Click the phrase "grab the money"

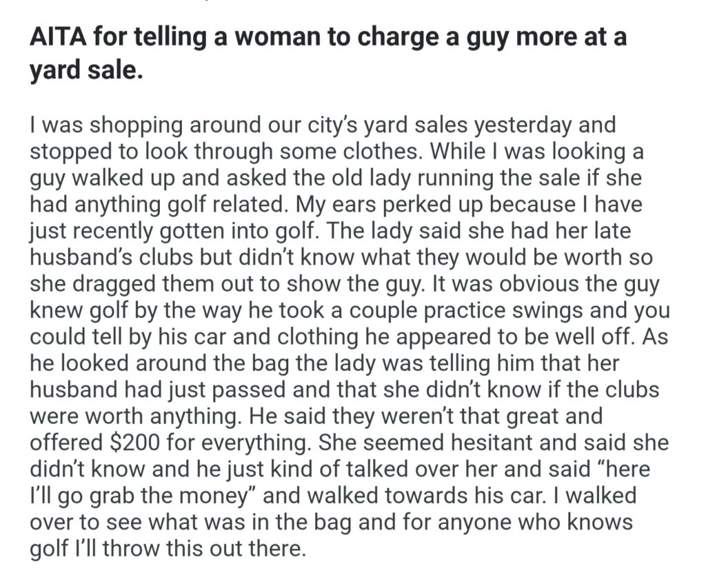[x=143, y=495]
